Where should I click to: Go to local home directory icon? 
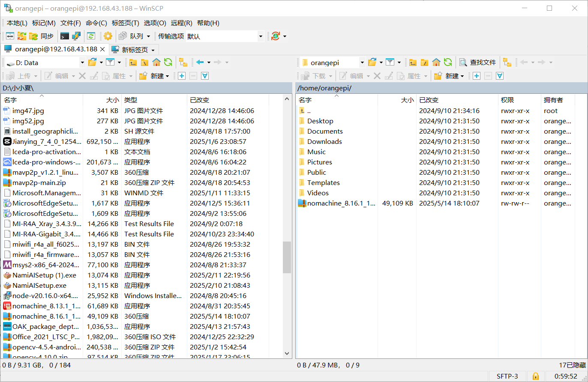point(156,63)
